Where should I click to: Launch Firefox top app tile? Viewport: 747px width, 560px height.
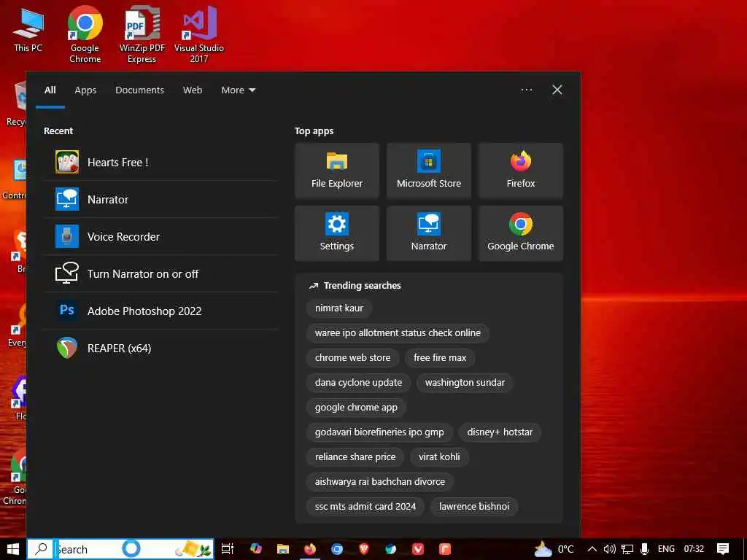click(521, 171)
